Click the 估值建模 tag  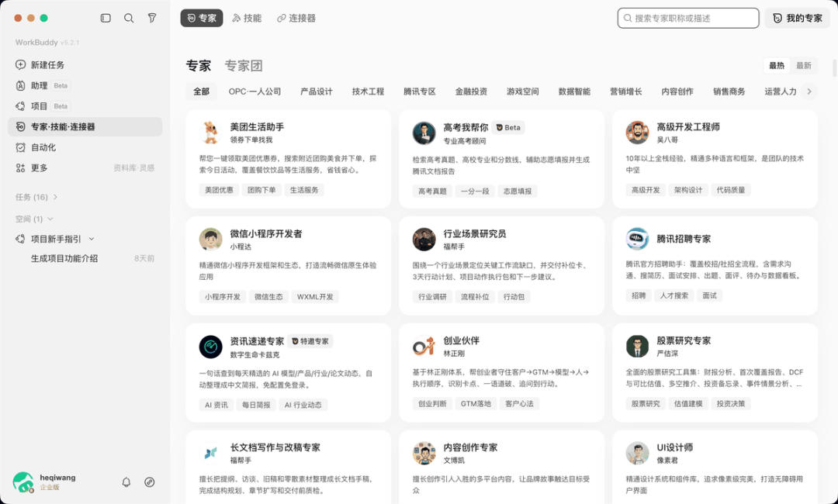687,404
